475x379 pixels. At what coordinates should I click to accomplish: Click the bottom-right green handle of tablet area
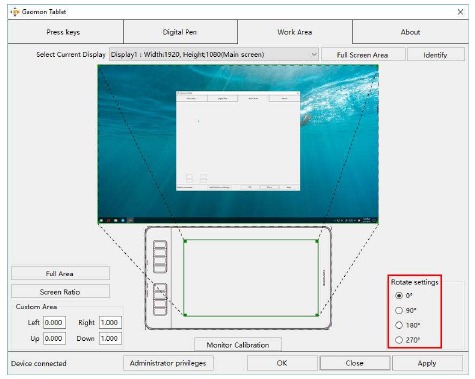click(317, 315)
